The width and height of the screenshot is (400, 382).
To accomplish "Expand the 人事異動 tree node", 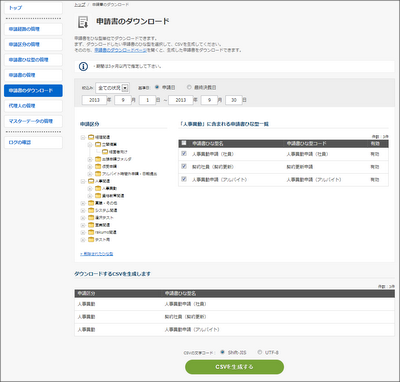I will coord(90,189).
